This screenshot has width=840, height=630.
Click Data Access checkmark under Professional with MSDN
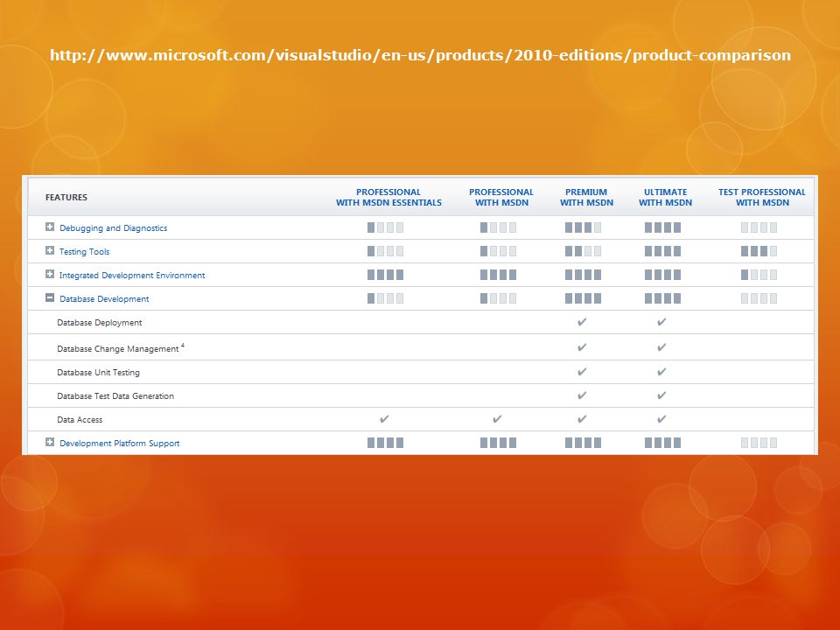497,419
